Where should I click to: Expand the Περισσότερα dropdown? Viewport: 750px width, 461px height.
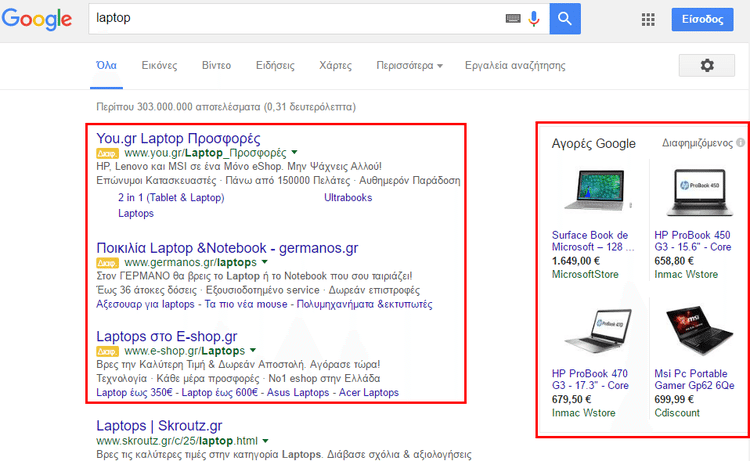[x=409, y=66]
